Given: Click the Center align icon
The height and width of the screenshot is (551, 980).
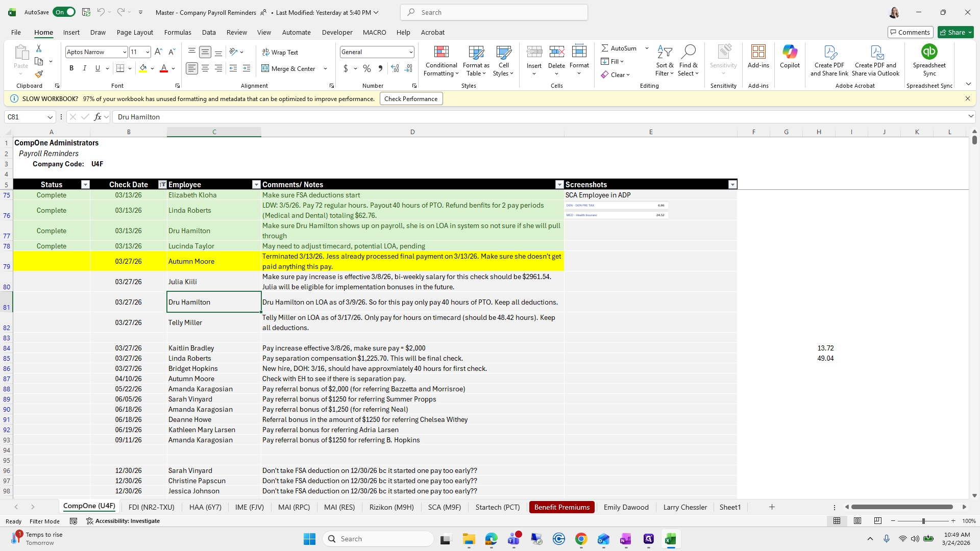Looking at the screenshot, I should point(205,68).
